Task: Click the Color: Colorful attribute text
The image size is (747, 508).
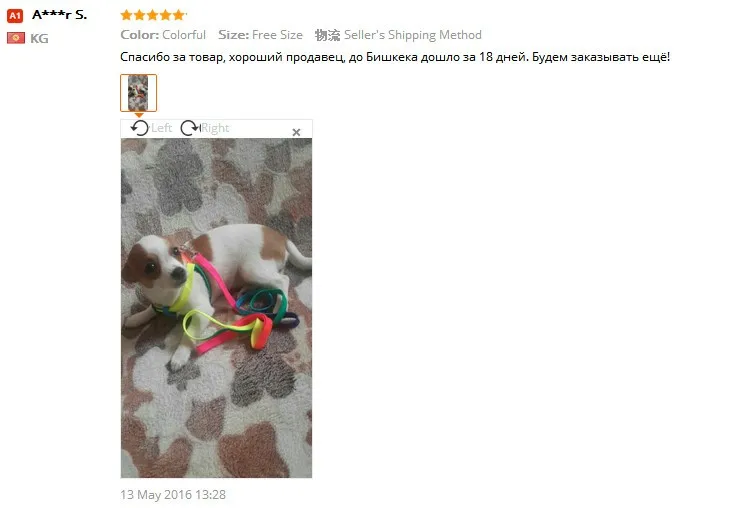Action: pyautogui.click(x=163, y=35)
